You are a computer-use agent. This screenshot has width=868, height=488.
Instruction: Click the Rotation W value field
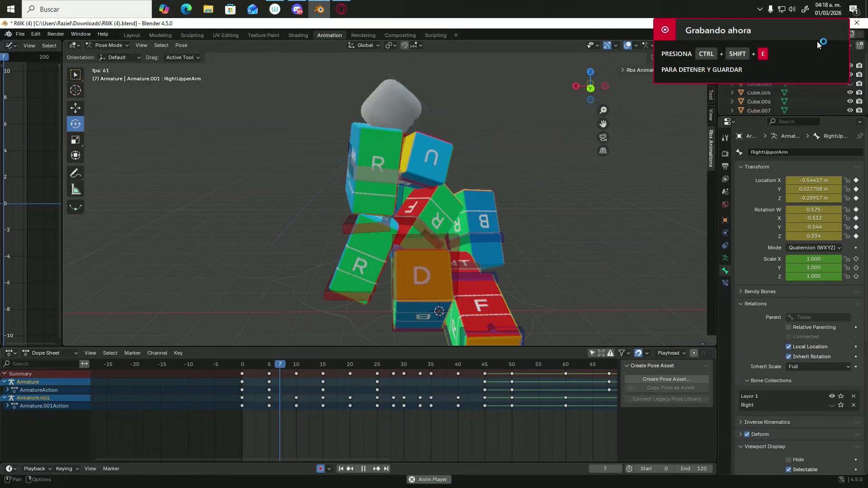[x=813, y=210]
